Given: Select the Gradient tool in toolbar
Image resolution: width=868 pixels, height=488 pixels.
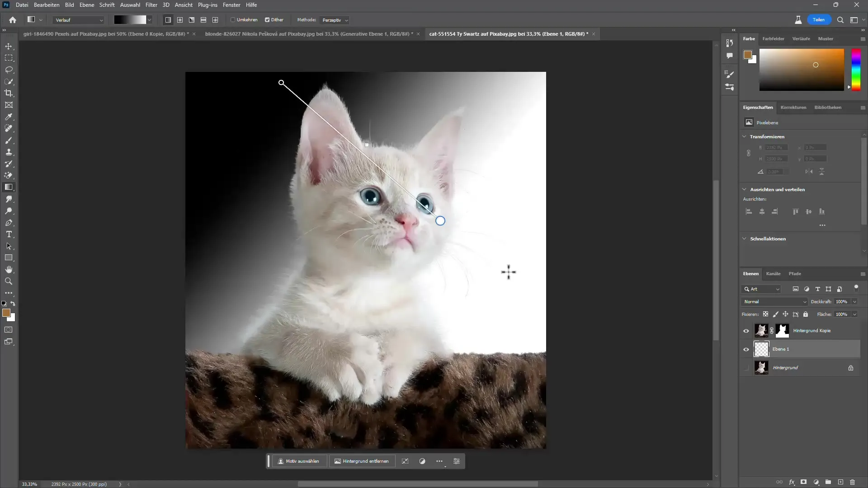Looking at the screenshot, I should [9, 187].
